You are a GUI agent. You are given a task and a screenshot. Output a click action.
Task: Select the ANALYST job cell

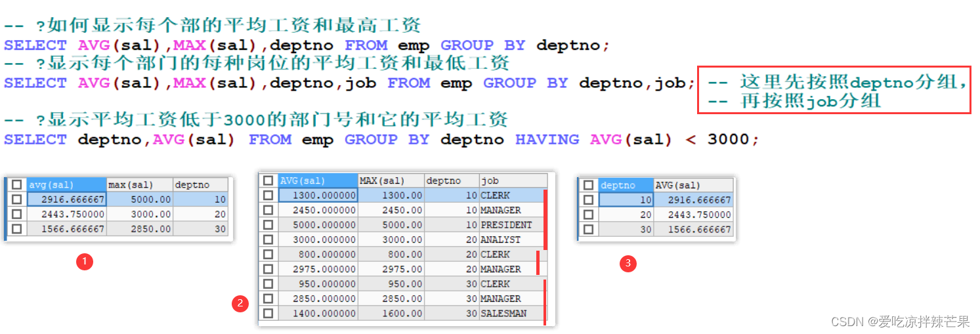[512, 240]
